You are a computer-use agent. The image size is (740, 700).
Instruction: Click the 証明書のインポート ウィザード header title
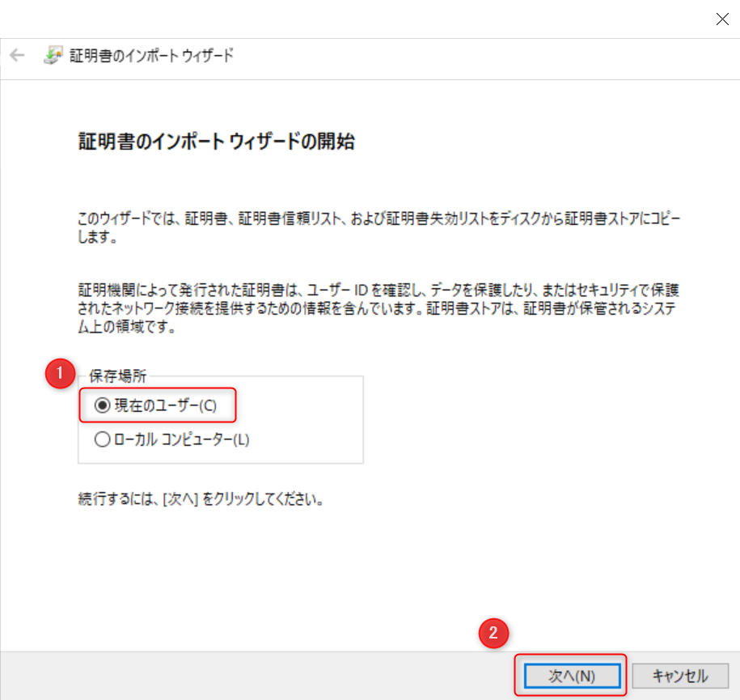pos(152,56)
